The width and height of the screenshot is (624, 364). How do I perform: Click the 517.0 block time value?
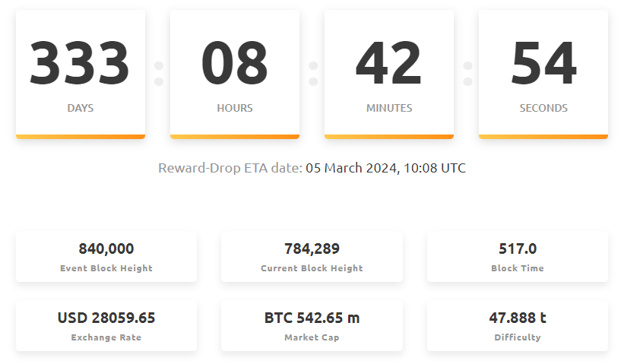pos(518,248)
